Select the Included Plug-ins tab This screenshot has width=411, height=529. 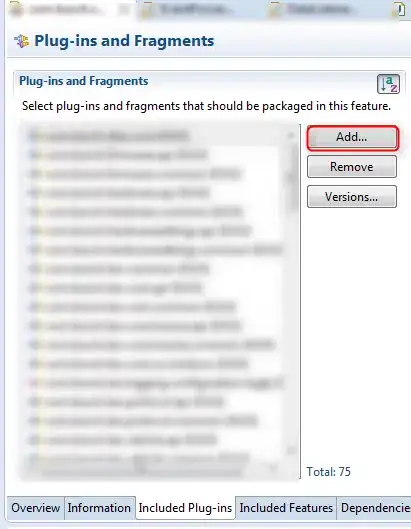(185, 508)
